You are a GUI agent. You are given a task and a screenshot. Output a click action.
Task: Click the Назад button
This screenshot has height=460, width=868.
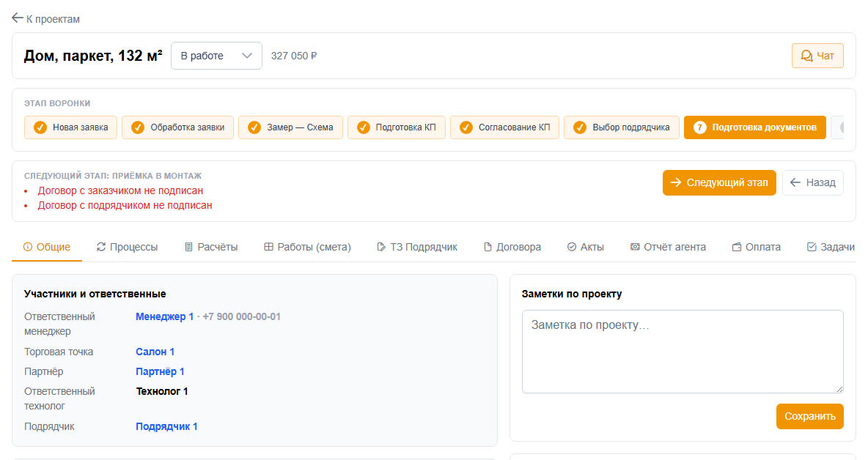pos(812,182)
